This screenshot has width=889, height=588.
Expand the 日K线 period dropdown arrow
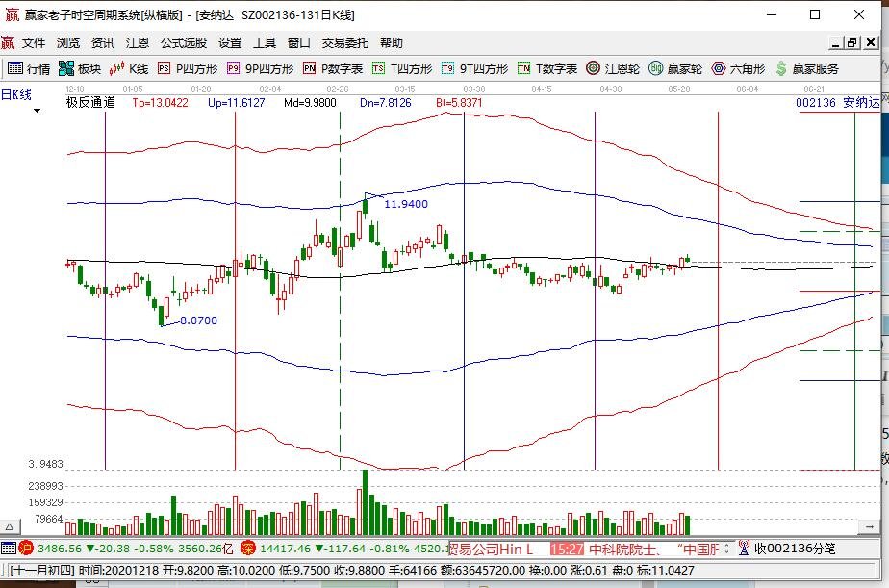coord(37,111)
